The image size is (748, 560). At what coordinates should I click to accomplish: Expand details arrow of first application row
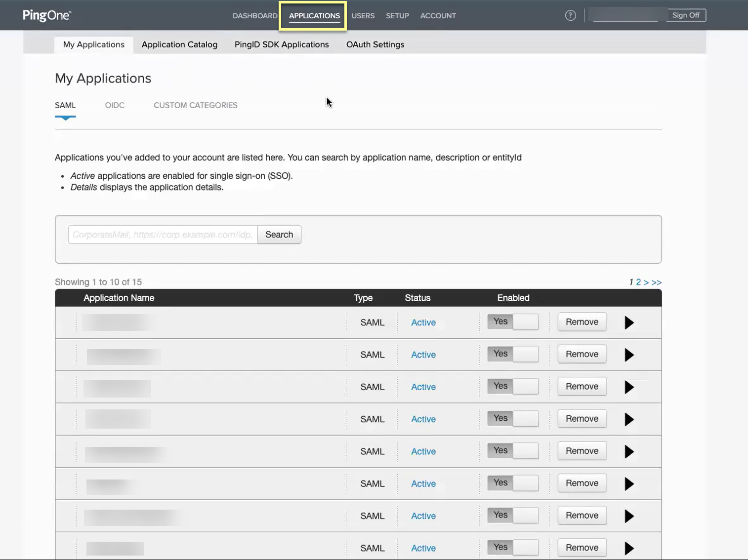pyautogui.click(x=628, y=322)
